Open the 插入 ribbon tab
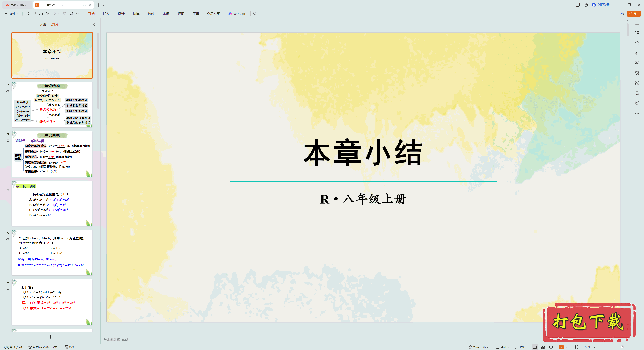 click(x=106, y=14)
